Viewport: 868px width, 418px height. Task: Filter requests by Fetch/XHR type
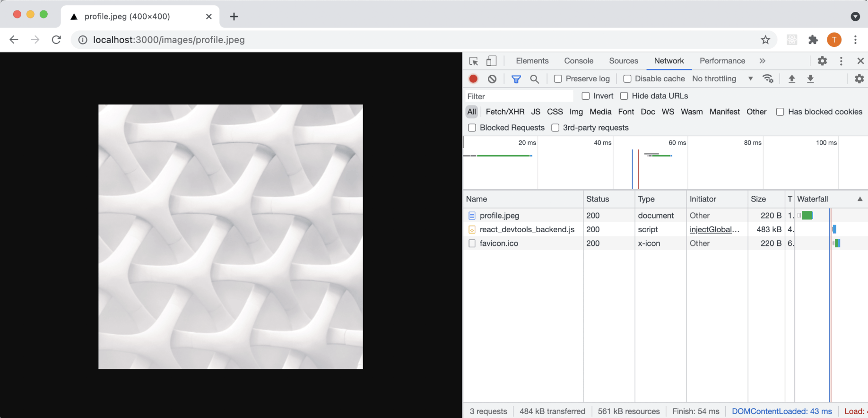(505, 112)
